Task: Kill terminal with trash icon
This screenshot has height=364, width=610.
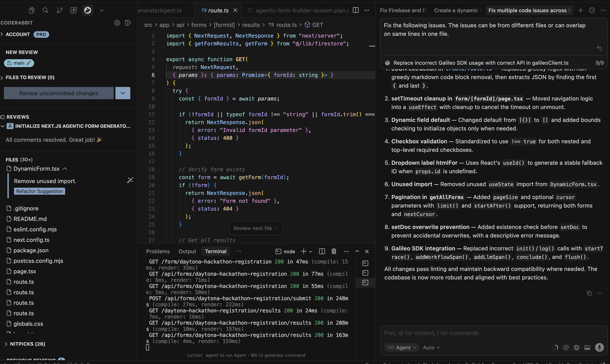Action: pyautogui.click(x=334, y=251)
